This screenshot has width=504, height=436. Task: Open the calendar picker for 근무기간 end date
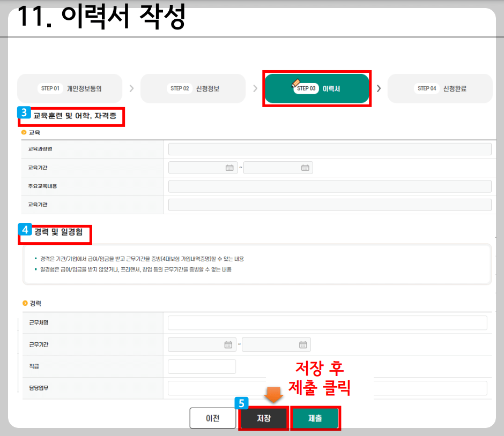click(x=302, y=344)
